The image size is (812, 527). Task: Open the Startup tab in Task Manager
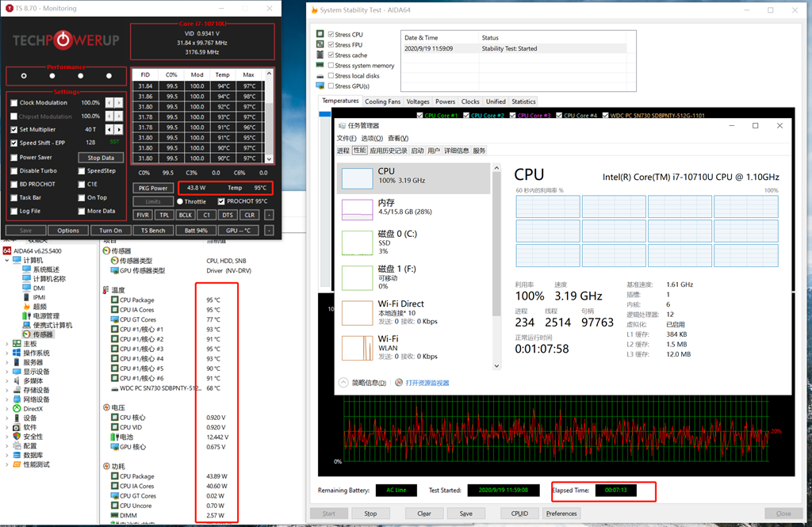click(417, 151)
